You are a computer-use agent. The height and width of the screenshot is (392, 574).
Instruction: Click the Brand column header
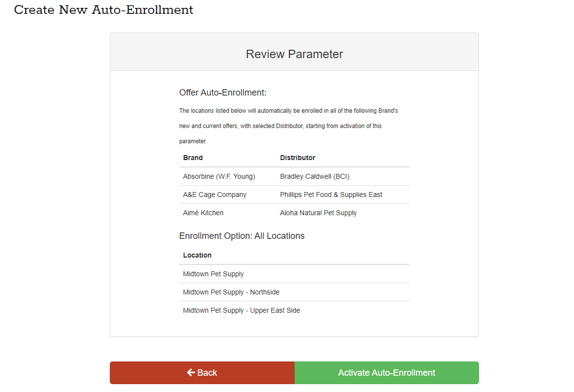[193, 158]
